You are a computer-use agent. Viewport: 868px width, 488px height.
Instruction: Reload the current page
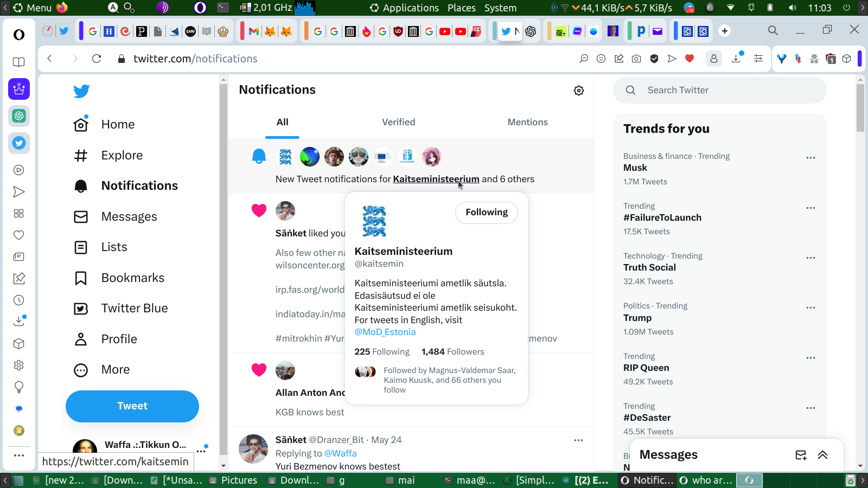pos(97,59)
